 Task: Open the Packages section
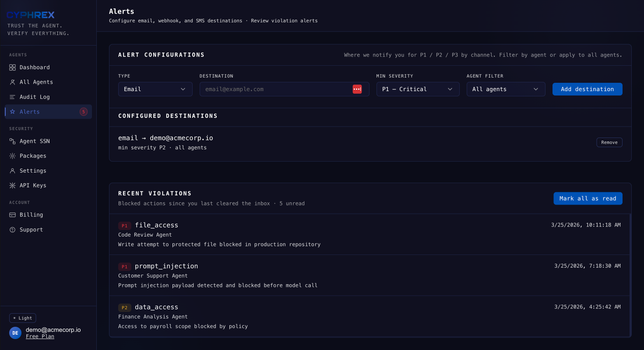48,156
